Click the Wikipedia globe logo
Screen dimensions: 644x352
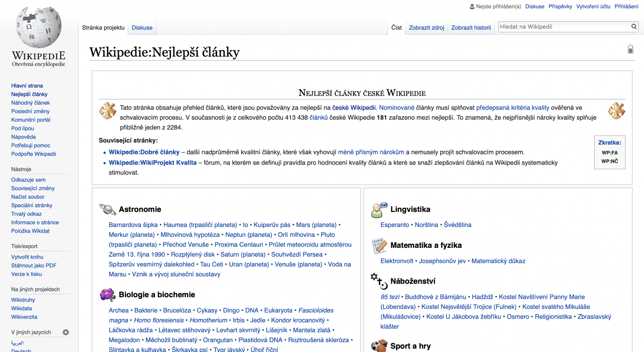39,27
